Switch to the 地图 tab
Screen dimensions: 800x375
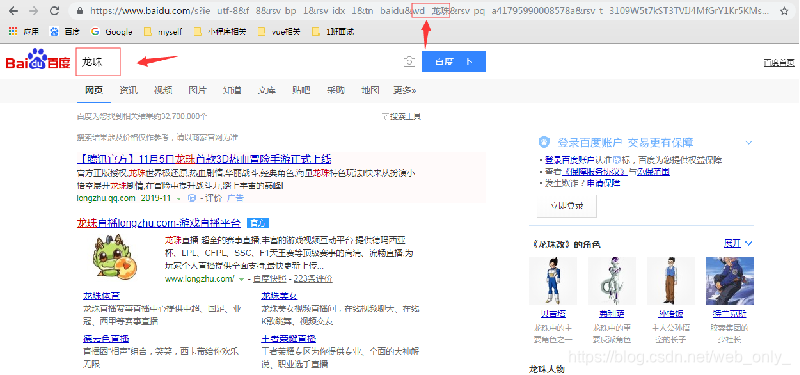[370, 90]
